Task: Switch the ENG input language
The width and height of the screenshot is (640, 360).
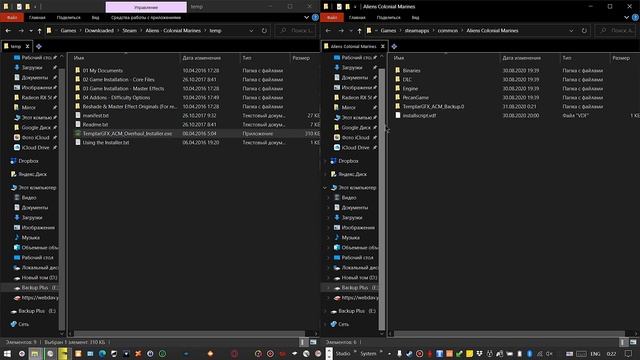Action: [595, 354]
